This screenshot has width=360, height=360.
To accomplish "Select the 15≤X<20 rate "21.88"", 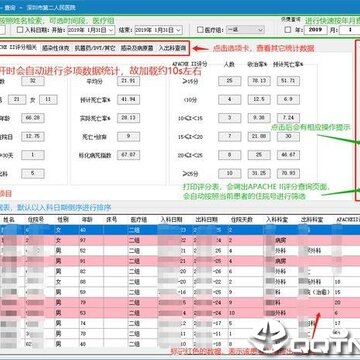I will 259,137.
